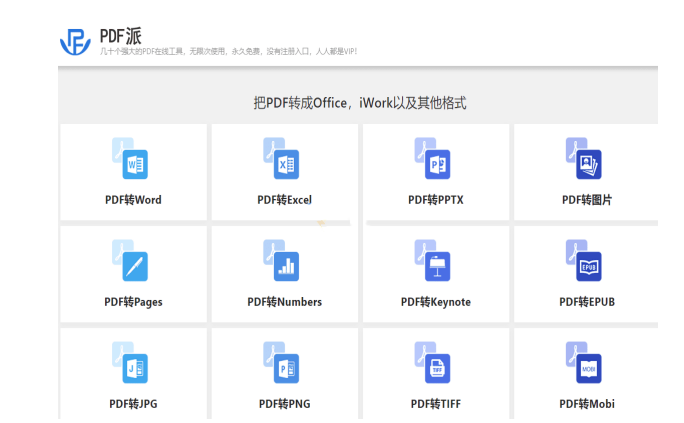Click the PDF转Mobi text label
The width and height of the screenshot is (684, 423).
[587, 404]
